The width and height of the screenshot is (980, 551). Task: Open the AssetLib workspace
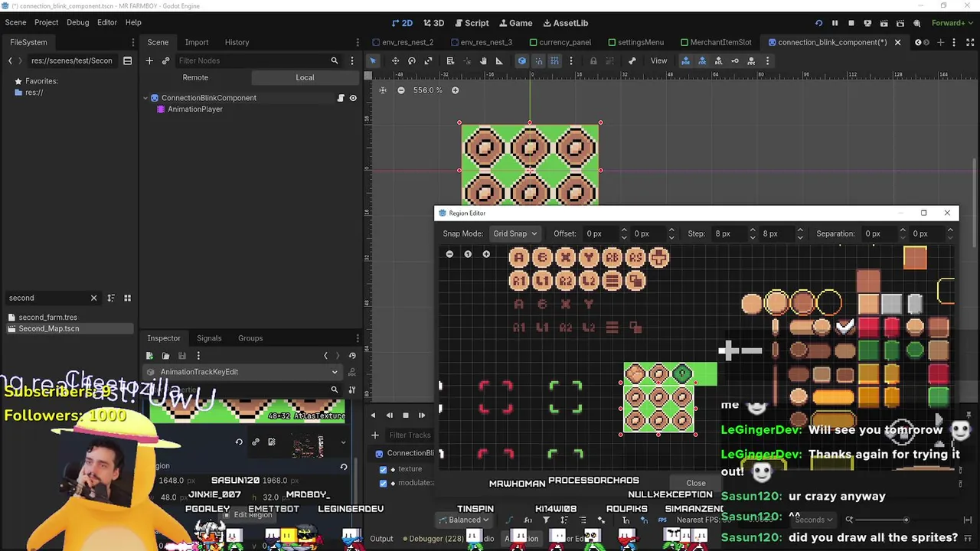(565, 23)
